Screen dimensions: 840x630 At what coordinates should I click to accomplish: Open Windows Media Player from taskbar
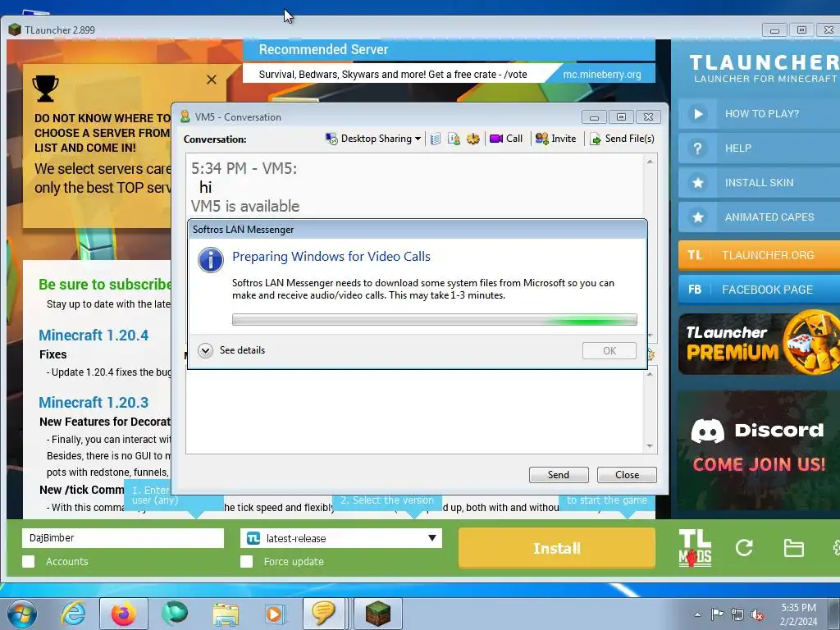point(276,614)
